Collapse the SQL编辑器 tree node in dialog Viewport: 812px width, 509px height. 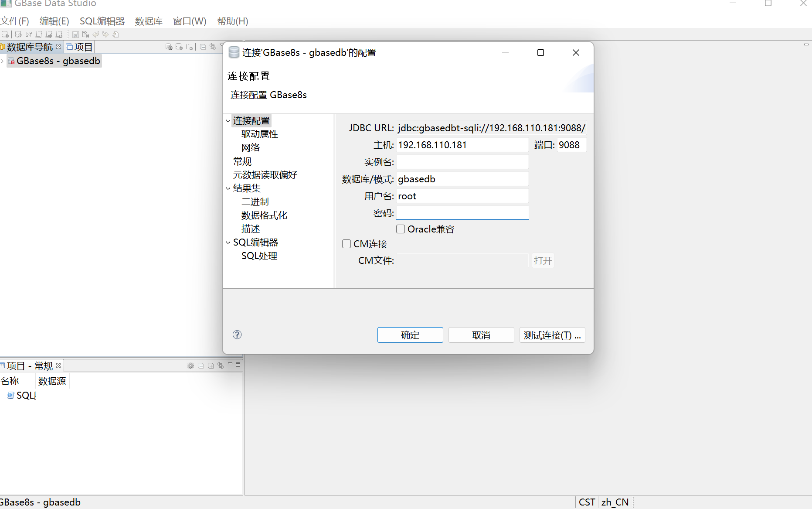pyautogui.click(x=228, y=243)
